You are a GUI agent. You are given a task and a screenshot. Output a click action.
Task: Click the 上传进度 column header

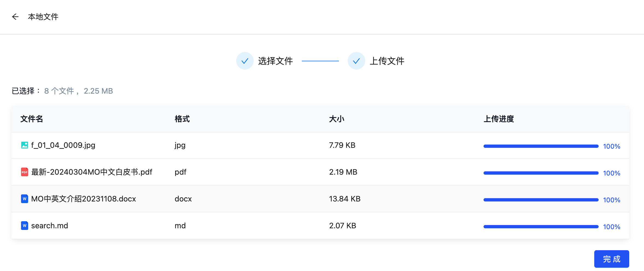(x=499, y=119)
